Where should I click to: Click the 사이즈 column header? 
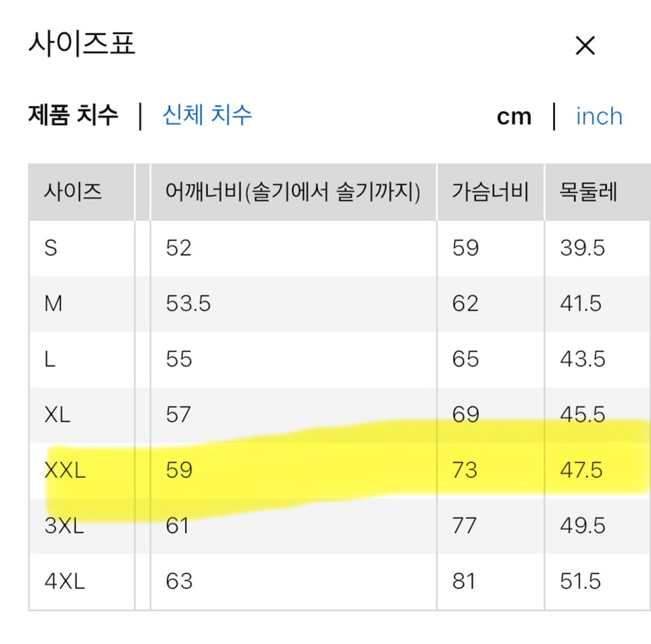click(73, 191)
